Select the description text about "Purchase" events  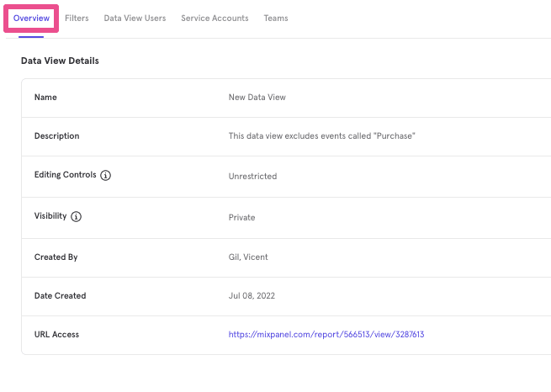[322, 136]
